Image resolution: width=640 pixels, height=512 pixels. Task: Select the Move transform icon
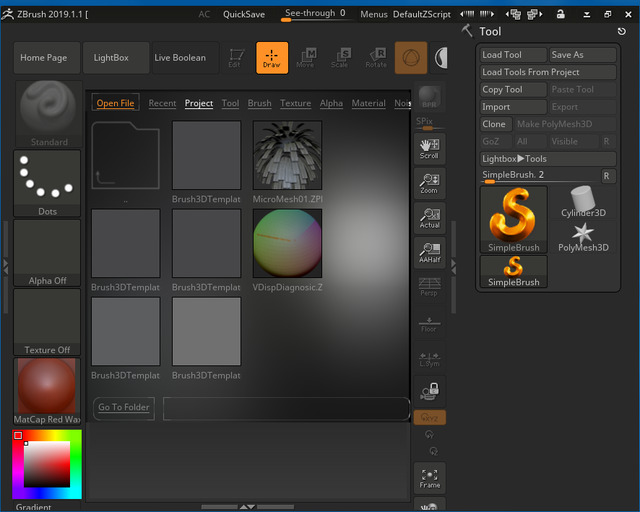(305, 58)
